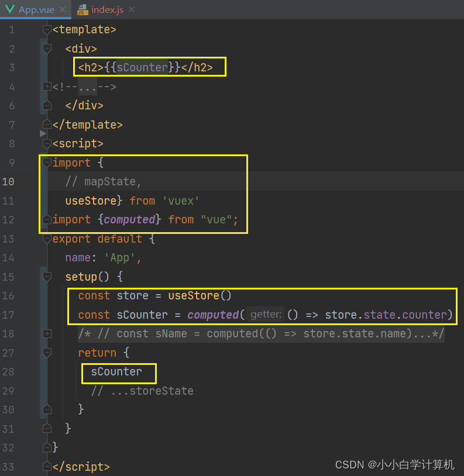Click the <template> opening tag text
464x476 pixels.
84,30
